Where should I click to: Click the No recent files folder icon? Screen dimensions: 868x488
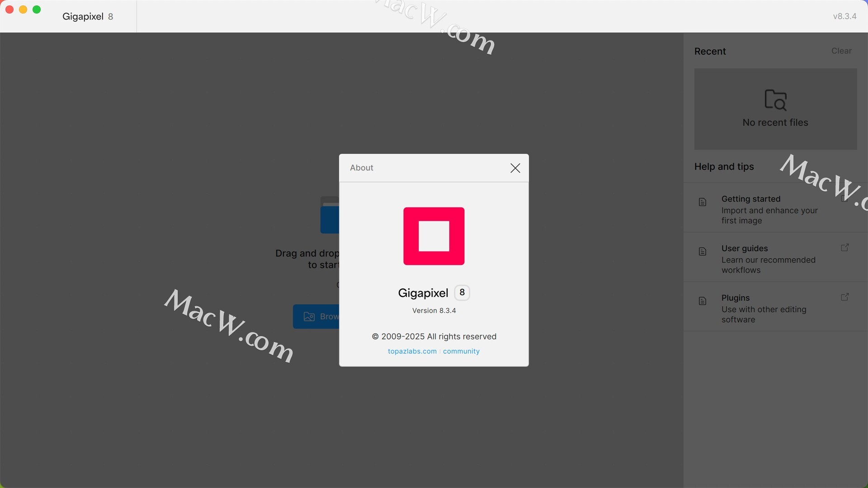775,100
